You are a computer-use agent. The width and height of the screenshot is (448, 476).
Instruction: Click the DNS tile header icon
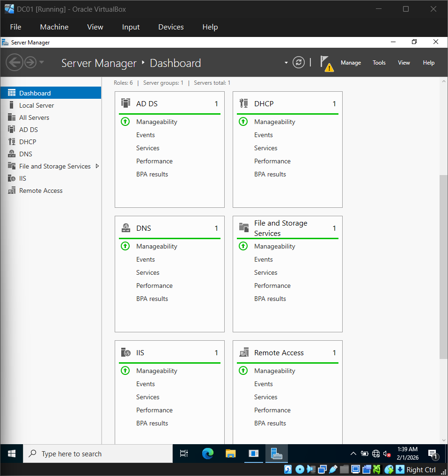pos(126,227)
